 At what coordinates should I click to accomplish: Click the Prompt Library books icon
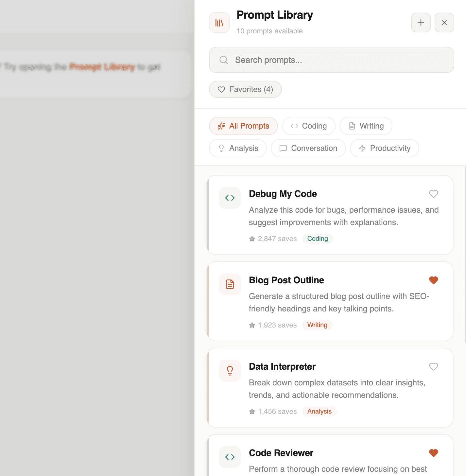pos(219,23)
